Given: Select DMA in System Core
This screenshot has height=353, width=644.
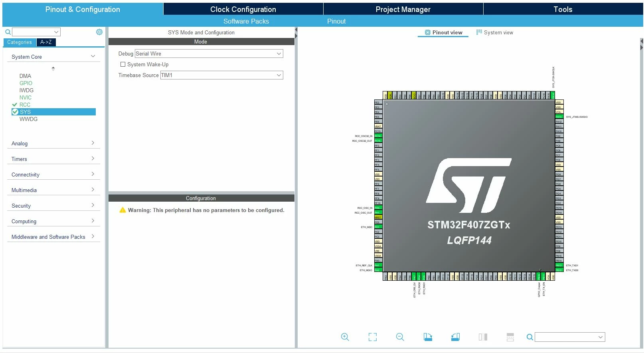Looking at the screenshot, I should pyautogui.click(x=25, y=76).
